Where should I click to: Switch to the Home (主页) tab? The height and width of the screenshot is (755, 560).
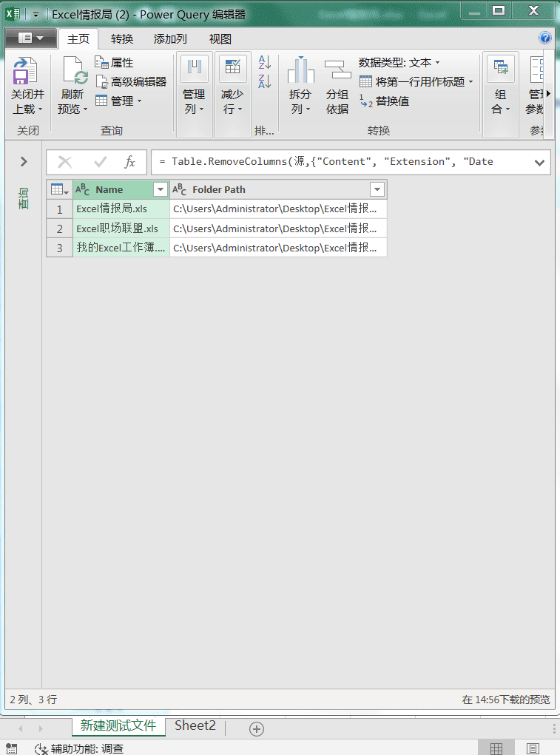tap(78, 39)
